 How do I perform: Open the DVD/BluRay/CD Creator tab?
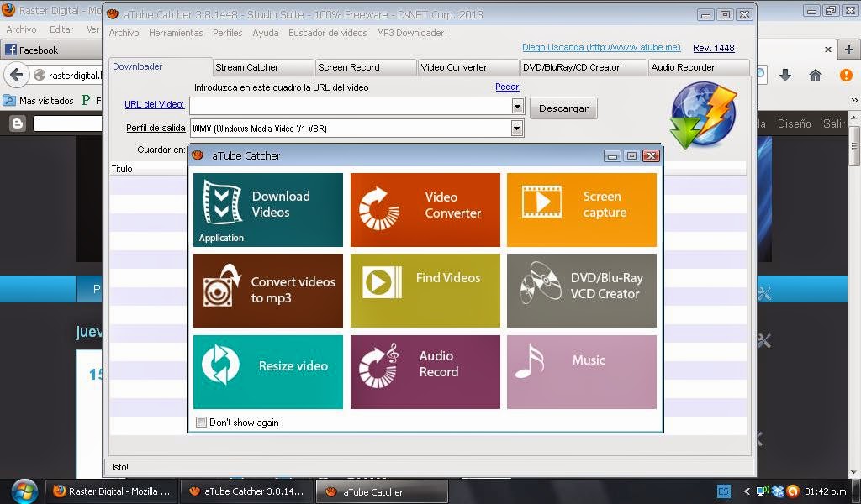point(584,67)
